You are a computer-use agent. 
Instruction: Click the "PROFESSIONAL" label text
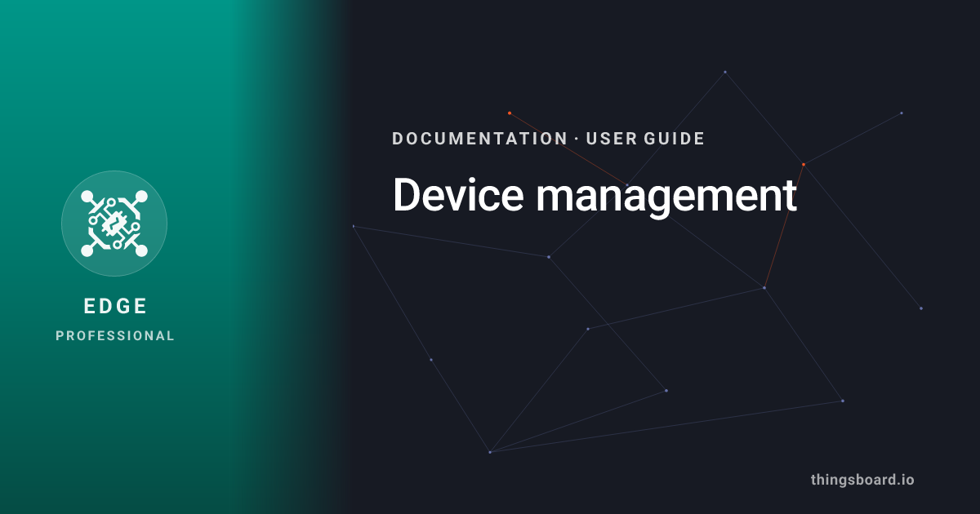115,335
